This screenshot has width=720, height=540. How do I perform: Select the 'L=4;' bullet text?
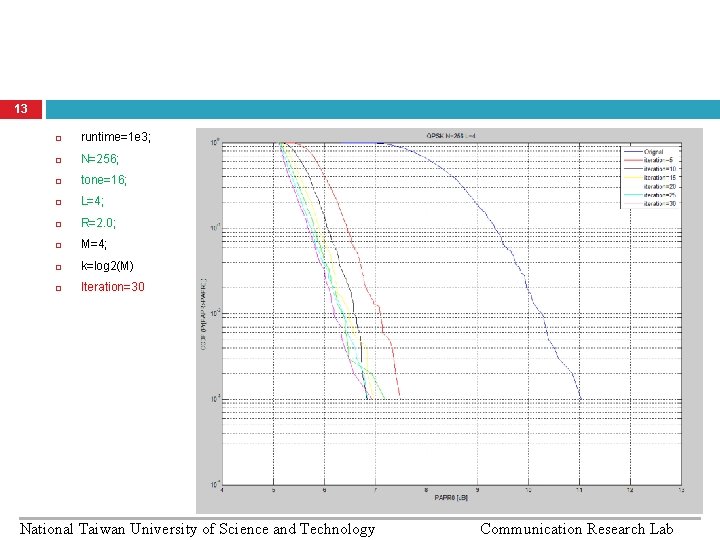point(92,201)
